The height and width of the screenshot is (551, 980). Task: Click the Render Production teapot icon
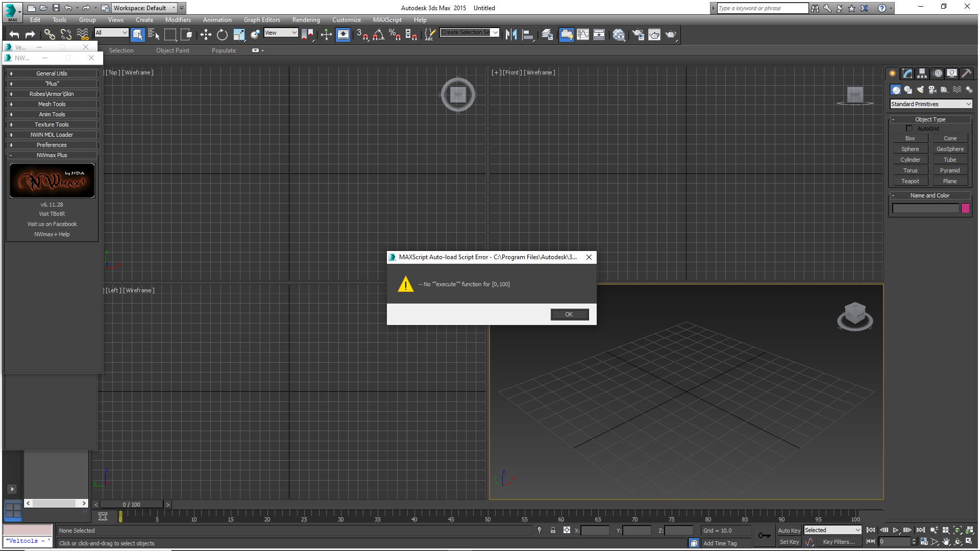coord(671,35)
